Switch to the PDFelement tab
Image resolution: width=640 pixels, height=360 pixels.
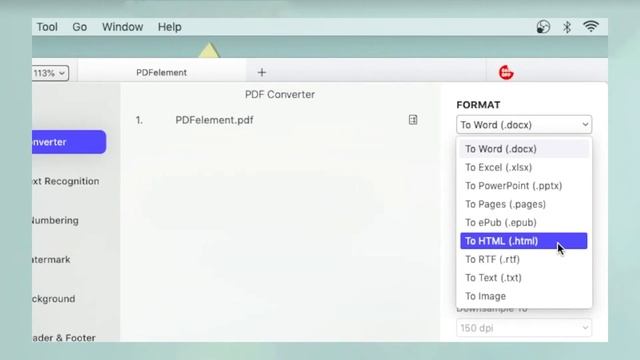162,72
